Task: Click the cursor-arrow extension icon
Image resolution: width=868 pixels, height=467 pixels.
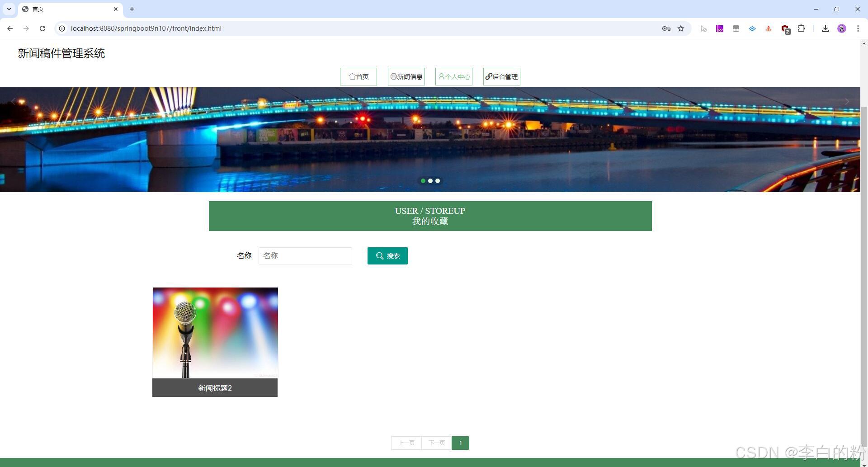Action: coord(703,28)
